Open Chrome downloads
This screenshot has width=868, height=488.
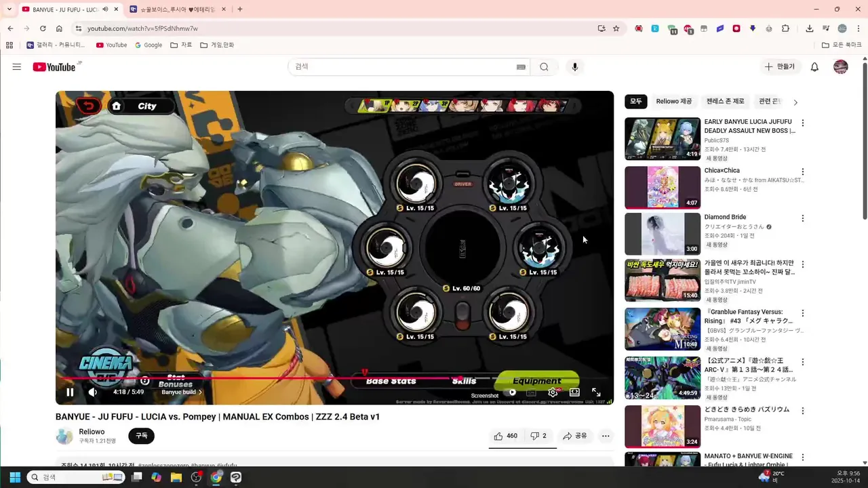[x=810, y=28]
